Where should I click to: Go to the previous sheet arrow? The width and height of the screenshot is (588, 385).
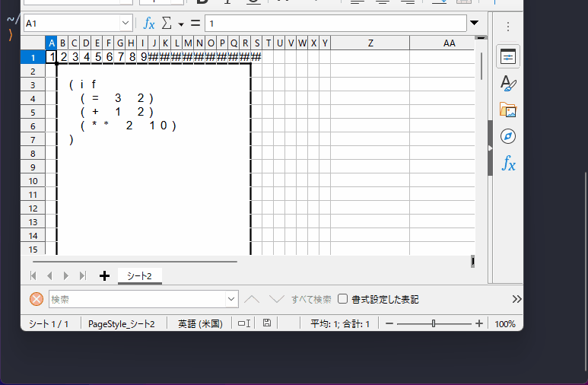coord(49,275)
